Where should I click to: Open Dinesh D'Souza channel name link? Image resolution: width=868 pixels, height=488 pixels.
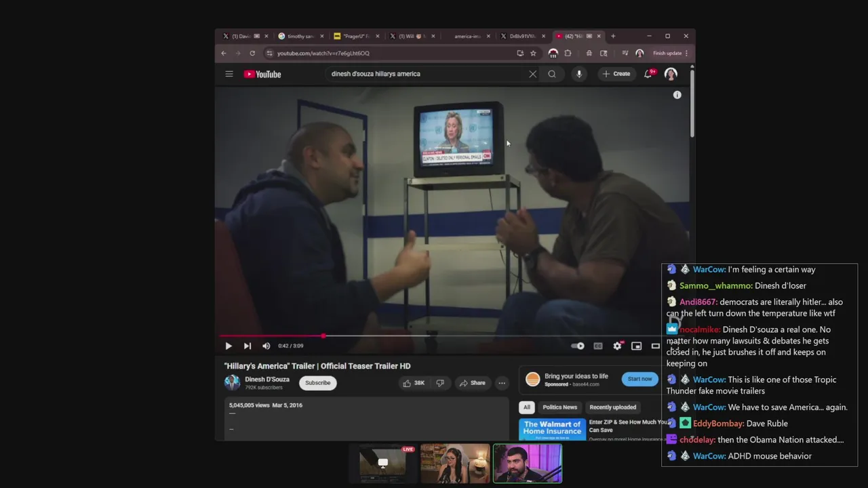coord(267,380)
